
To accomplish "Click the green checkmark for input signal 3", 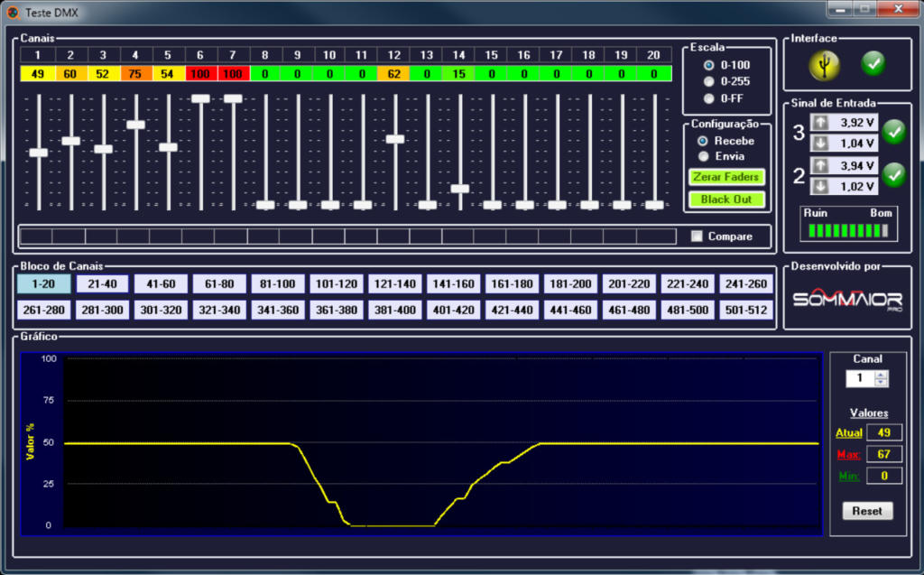I will [x=893, y=132].
